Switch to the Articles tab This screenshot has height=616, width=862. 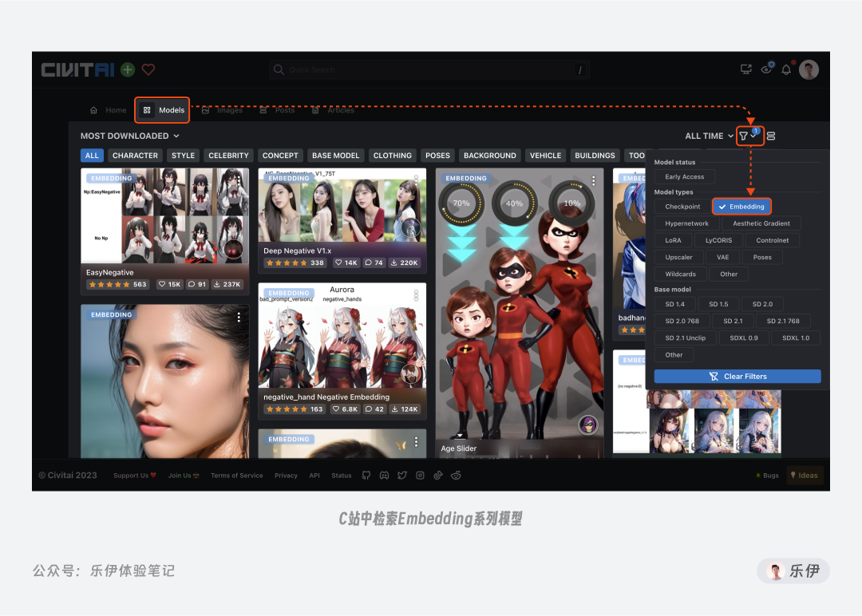[x=333, y=110]
